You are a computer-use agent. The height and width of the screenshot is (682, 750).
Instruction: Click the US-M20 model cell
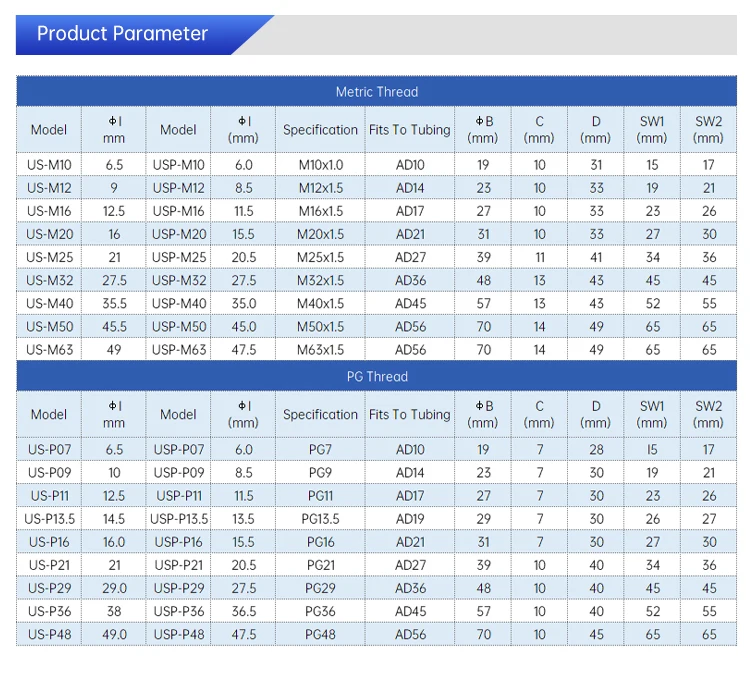point(49,234)
